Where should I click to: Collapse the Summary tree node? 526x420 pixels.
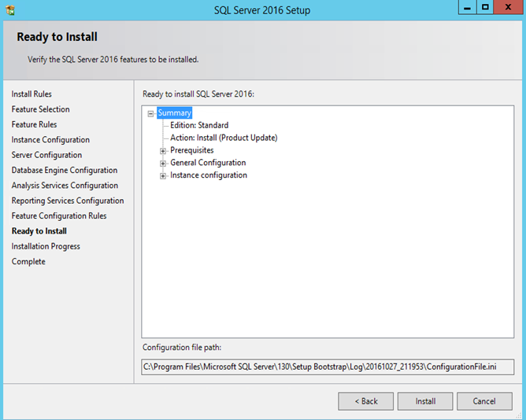(x=151, y=113)
